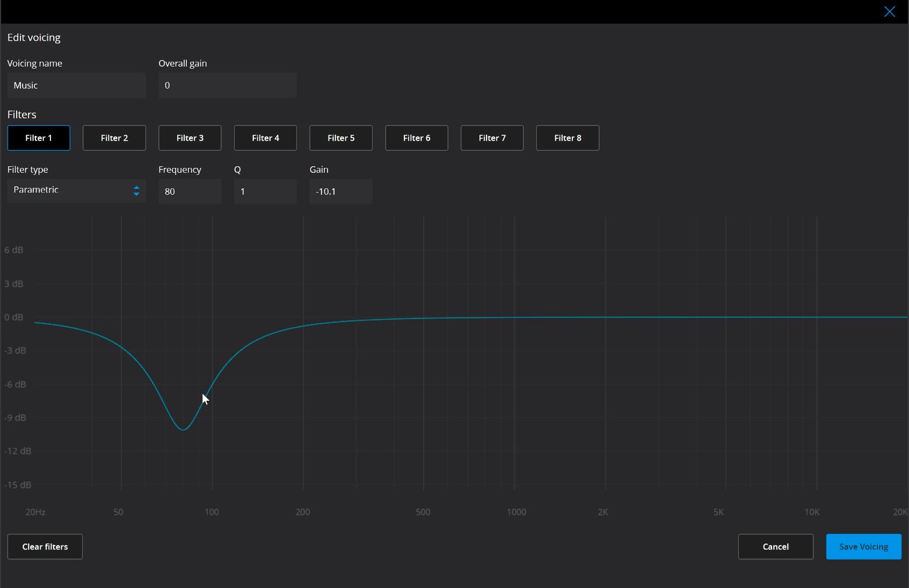Cancel the voicing edit
The height and width of the screenshot is (588, 909).
pos(775,547)
